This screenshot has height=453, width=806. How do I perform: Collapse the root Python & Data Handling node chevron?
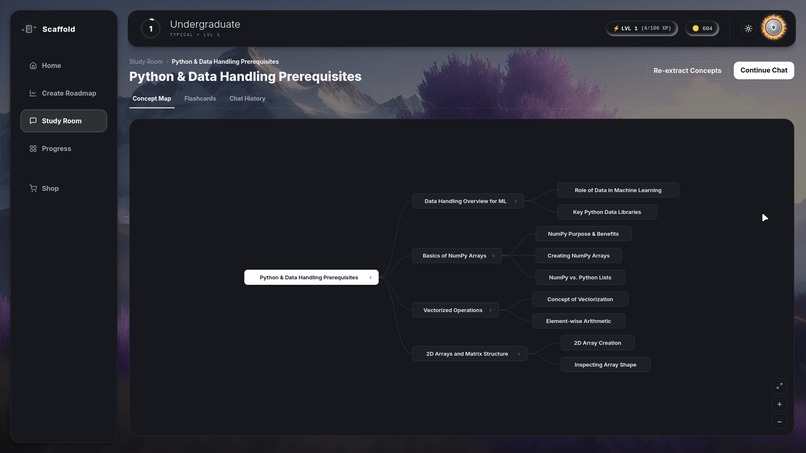[x=371, y=278]
